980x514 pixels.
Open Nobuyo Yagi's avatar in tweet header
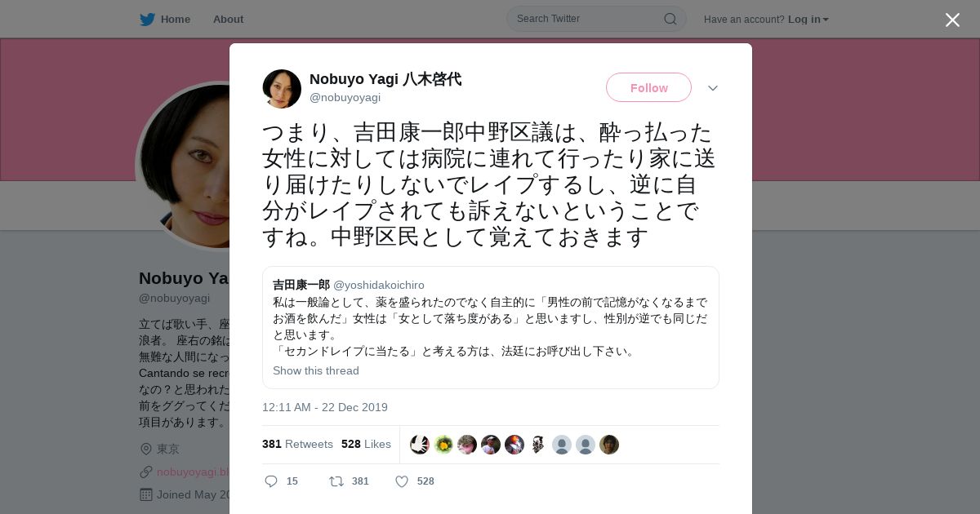coord(282,89)
